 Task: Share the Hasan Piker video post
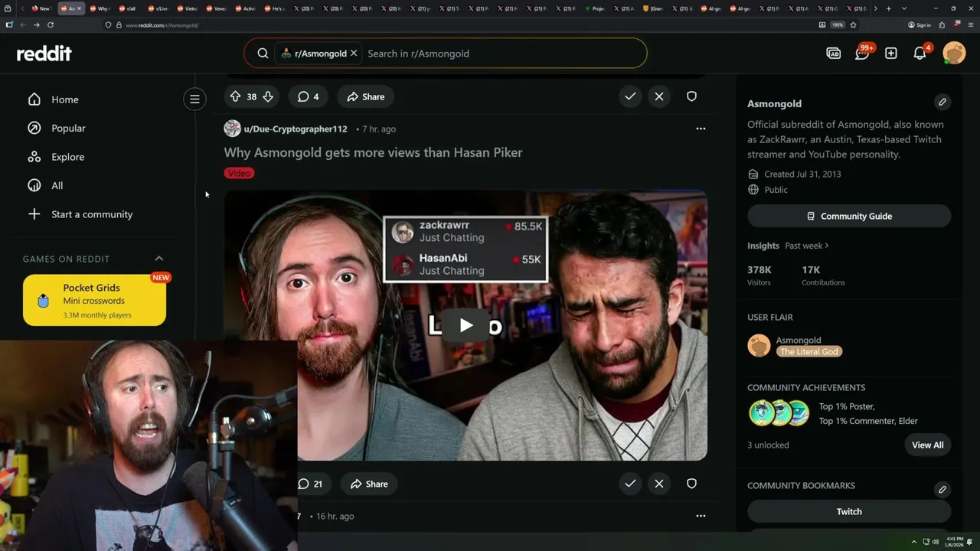pos(368,484)
